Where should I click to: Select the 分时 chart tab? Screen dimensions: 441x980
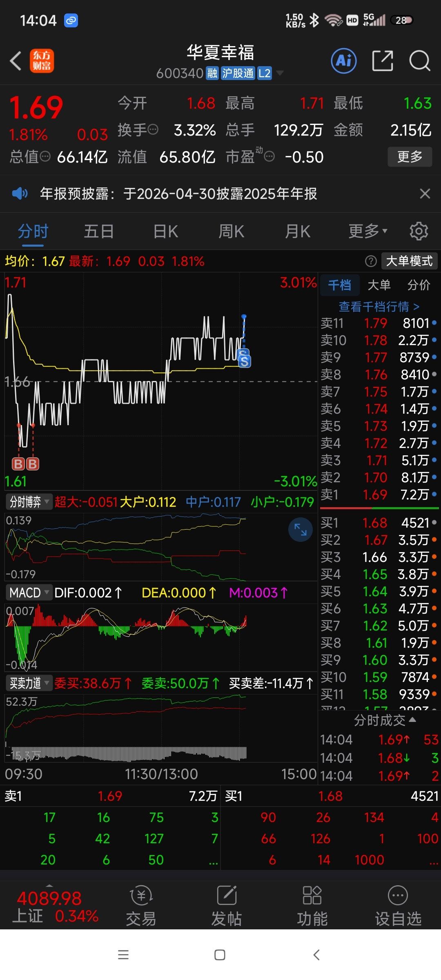pyautogui.click(x=33, y=232)
